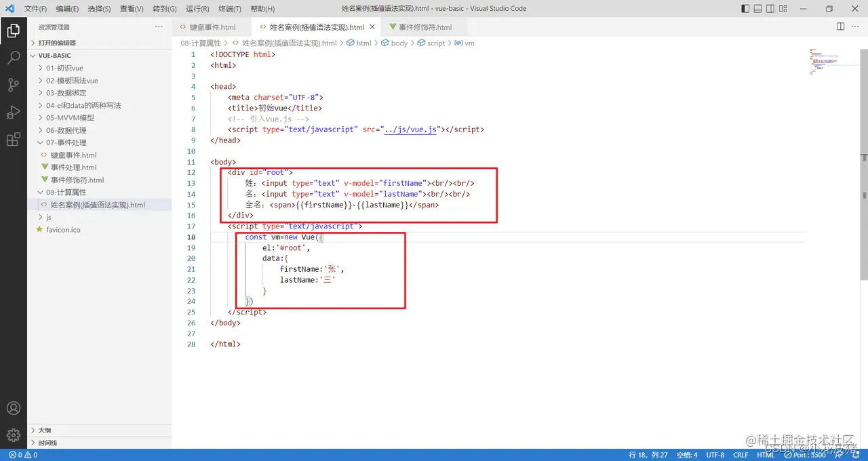This screenshot has height=461, width=868.
Task: Click breadcrumb script element
Action: click(x=431, y=43)
